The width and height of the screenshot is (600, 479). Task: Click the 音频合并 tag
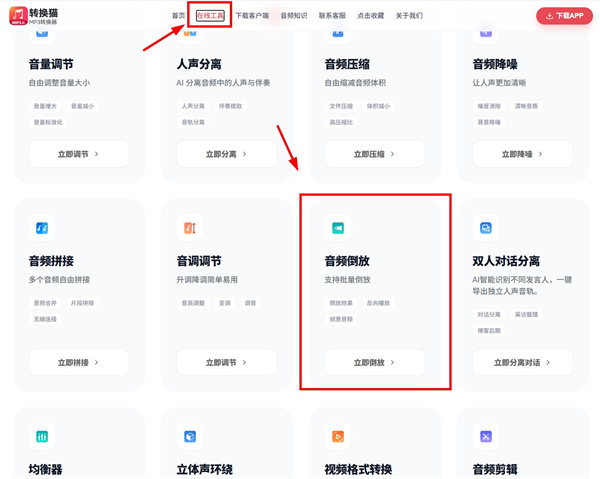point(45,303)
